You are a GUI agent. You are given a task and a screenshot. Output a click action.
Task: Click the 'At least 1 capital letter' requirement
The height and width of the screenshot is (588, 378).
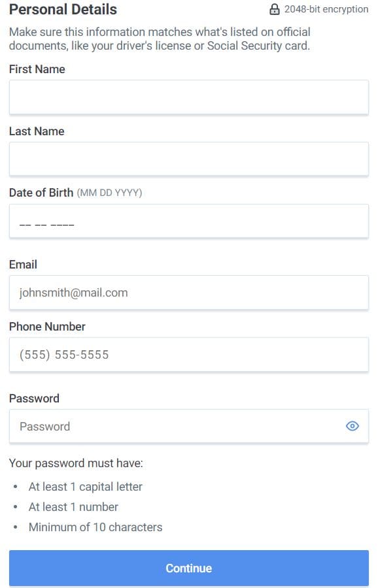pyautogui.click(x=86, y=487)
